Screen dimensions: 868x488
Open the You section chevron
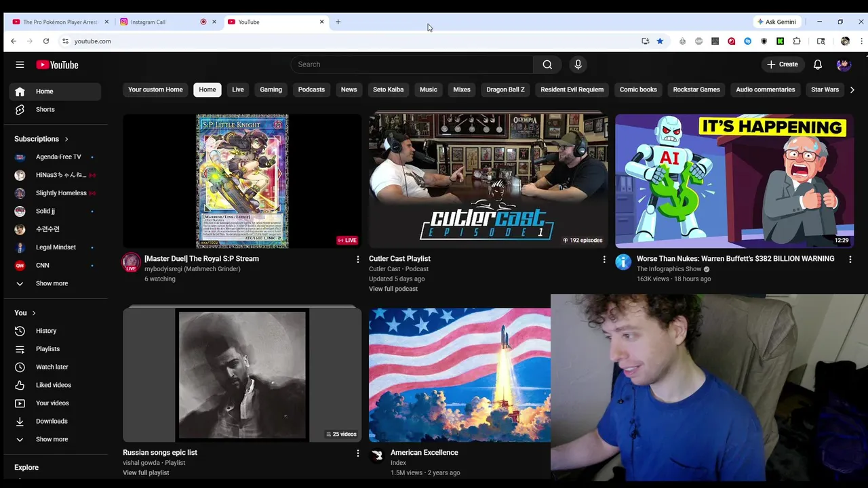click(x=34, y=312)
